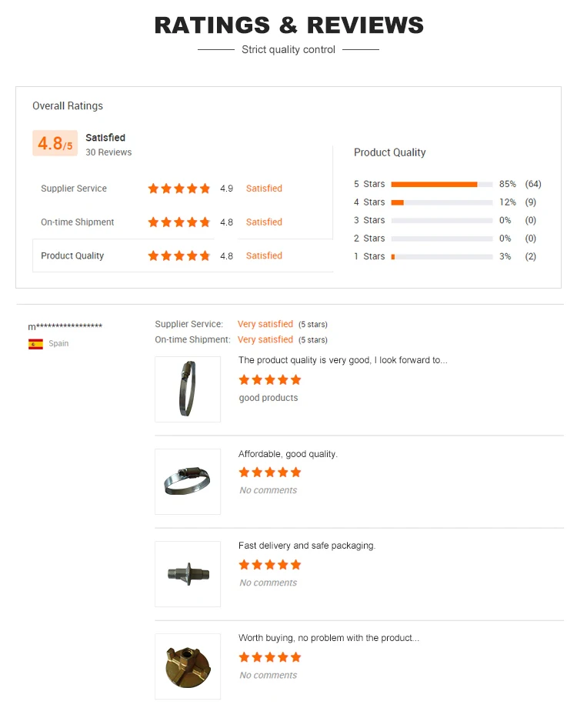This screenshot has height=728, width=577.
Task: Click the 4.8/5 rating badge
Action: click(55, 143)
